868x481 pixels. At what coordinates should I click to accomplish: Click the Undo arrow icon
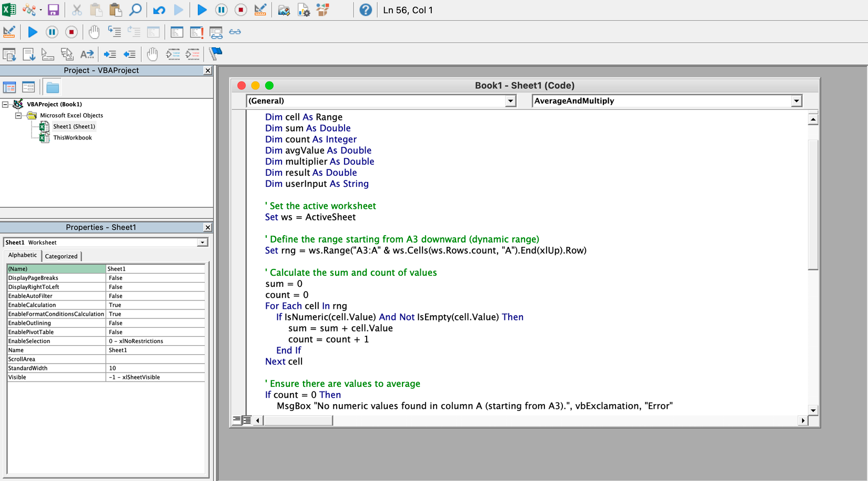tap(159, 10)
